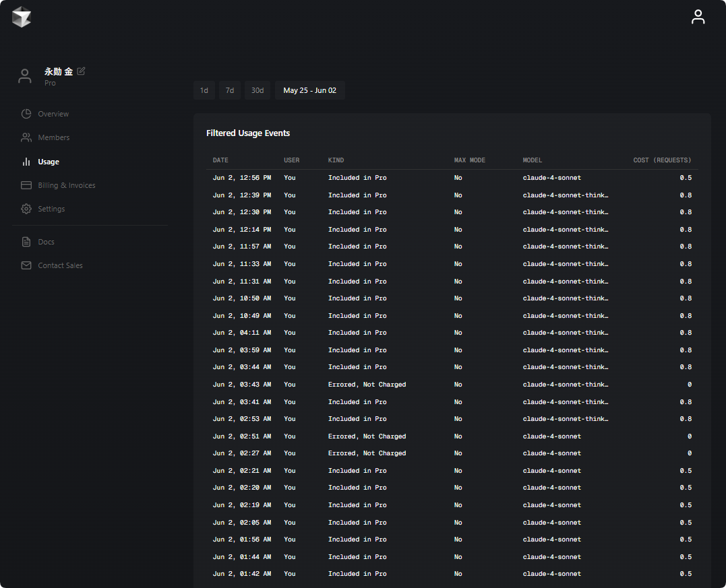Click the Contact Sales envelope icon
Image resolution: width=726 pixels, height=588 pixels.
(26, 265)
